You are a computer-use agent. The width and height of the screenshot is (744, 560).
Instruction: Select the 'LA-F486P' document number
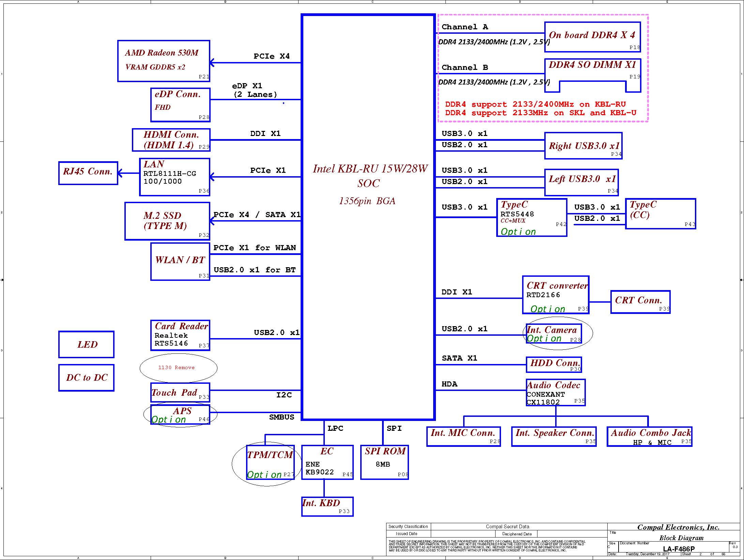pos(679,549)
